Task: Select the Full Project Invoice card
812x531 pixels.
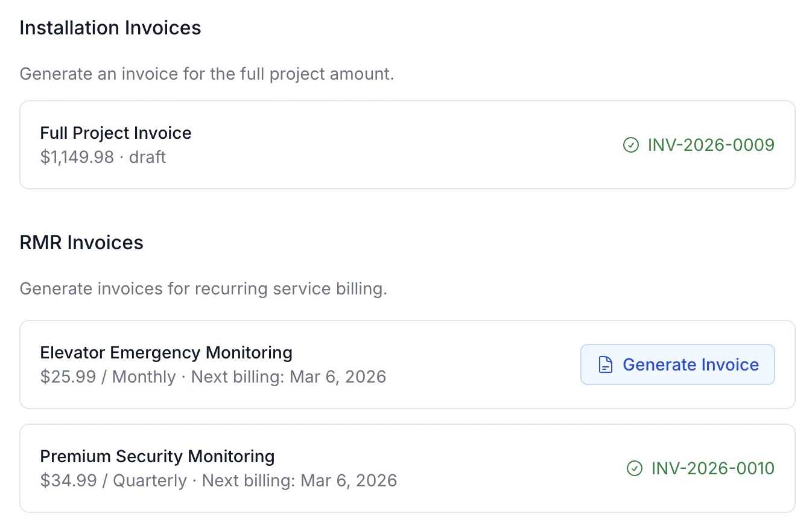Action: (406, 145)
